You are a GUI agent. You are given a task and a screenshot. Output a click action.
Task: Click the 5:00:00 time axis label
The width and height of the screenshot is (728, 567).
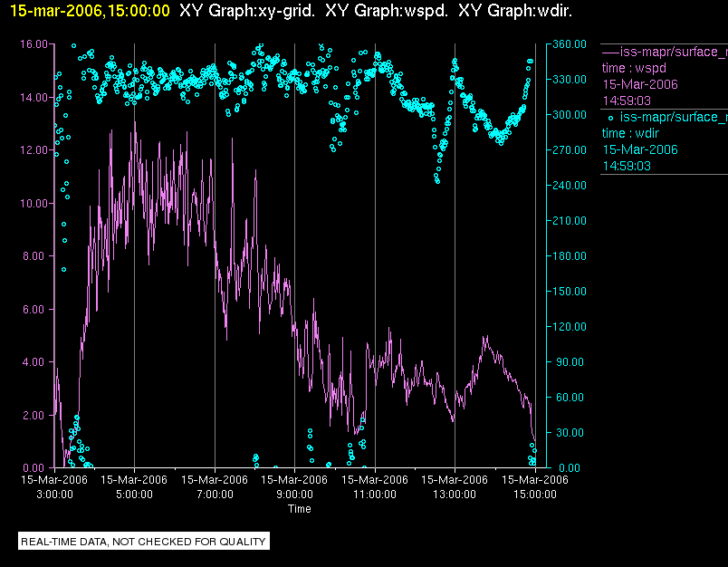(x=134, y=495)
